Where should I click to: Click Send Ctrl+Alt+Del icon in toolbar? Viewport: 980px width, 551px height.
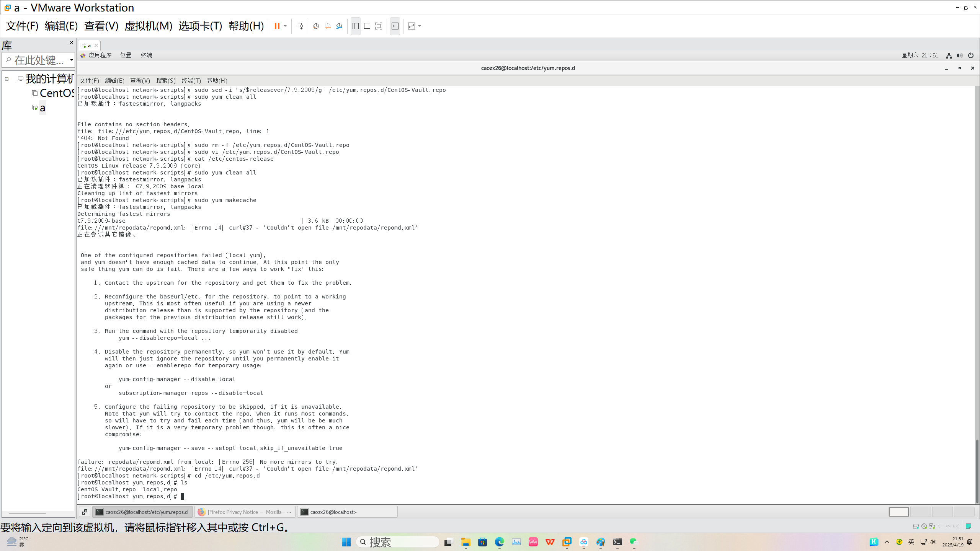pos(300,26)
